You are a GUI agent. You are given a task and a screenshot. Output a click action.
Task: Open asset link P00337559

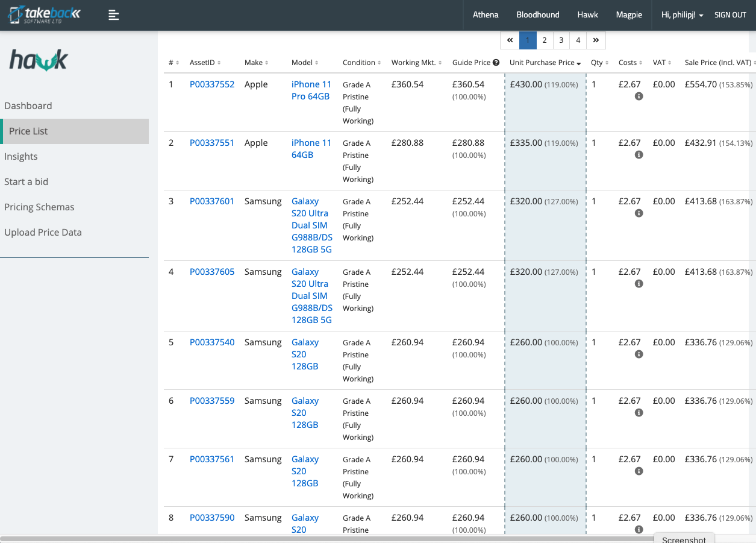coord(212,401)
